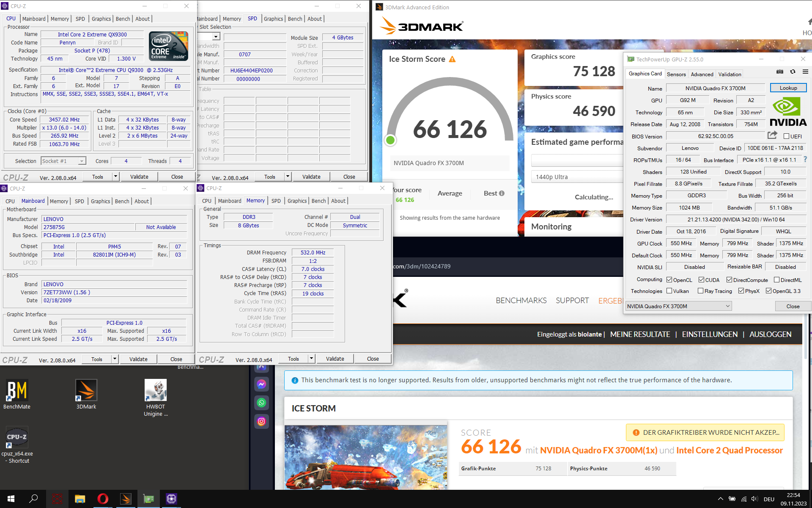Toggle the Ray Tracing checkbox
The width and height of the screenshot is (812, 508).
700,291
